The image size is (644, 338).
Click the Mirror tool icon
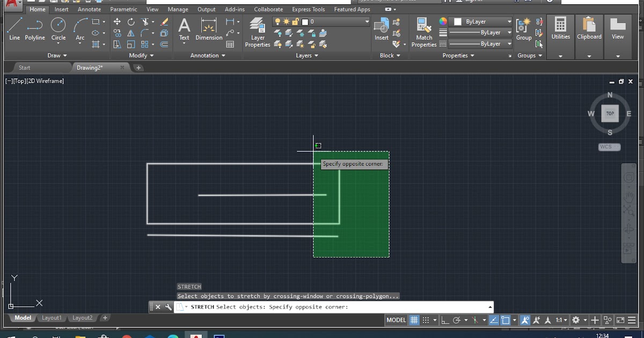point(131,33)
